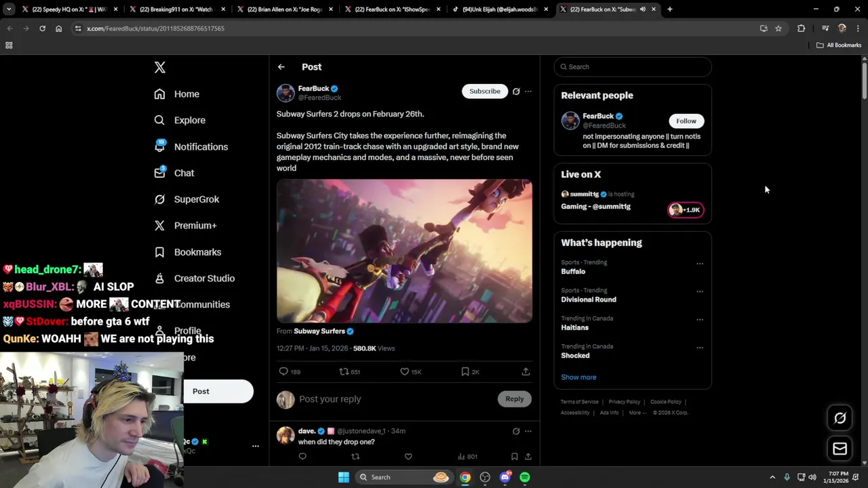Open a new browser tab

tap(669, 9)
